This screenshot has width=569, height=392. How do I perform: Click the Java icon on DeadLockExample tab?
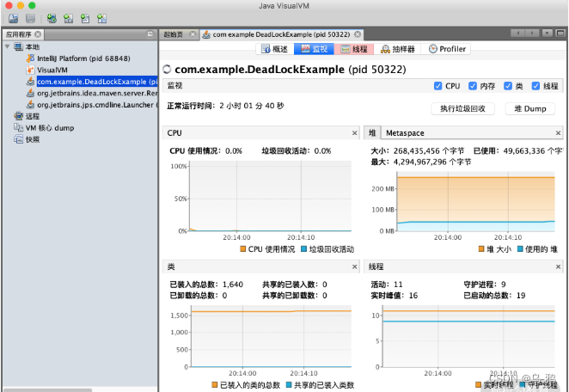click(x=206, y=34)
